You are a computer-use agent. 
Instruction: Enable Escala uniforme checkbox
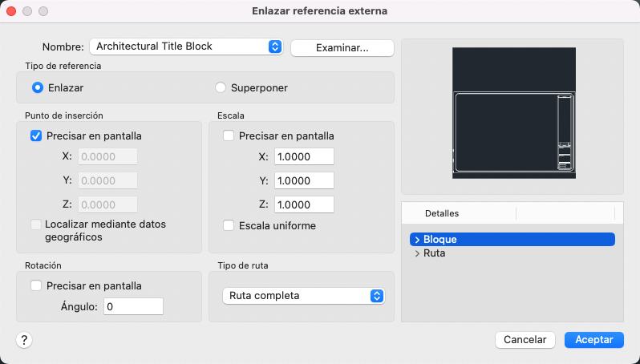tap(229, 225)
